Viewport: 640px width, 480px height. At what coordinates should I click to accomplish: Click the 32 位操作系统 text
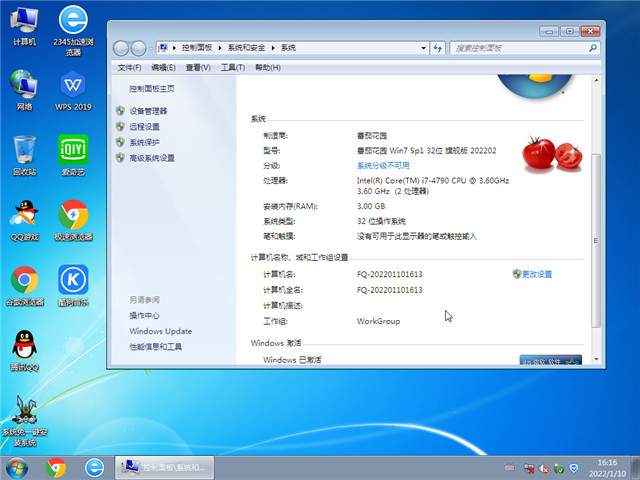point(381,221)
